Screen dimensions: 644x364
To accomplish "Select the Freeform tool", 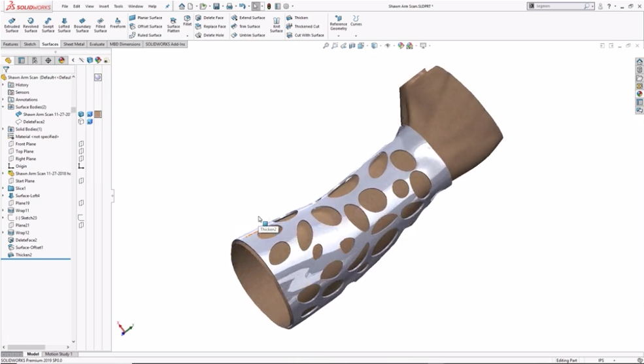I will [118, 23].
